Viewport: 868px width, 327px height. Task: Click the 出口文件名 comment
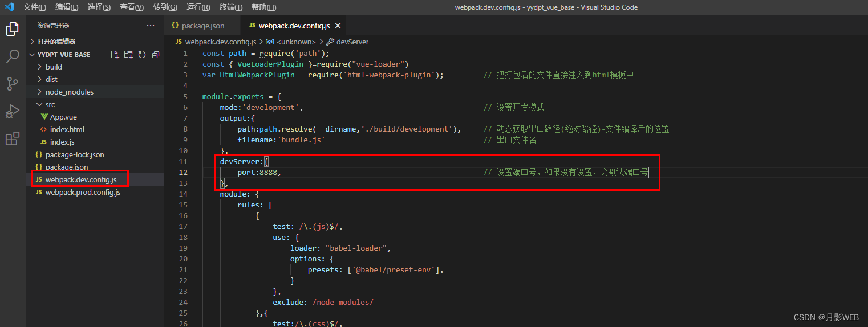[x=510, y=140]
